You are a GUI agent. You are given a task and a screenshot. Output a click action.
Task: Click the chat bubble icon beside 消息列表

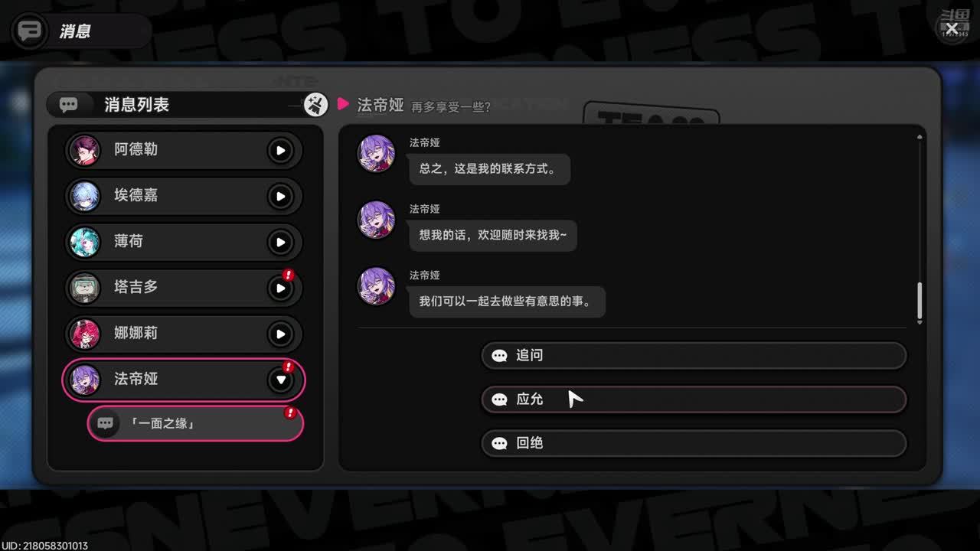(x=69, y=105)
